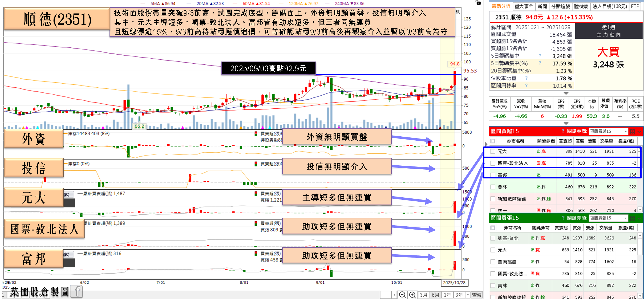Expand the period dropdown arrow next to 3年
Screen dimensions: 644x306
pos(468,295)
